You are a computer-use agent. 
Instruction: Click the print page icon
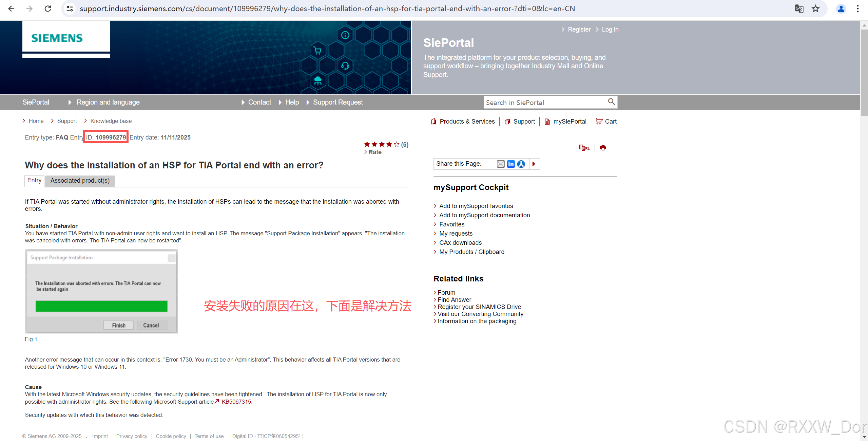tap(603, 147)
